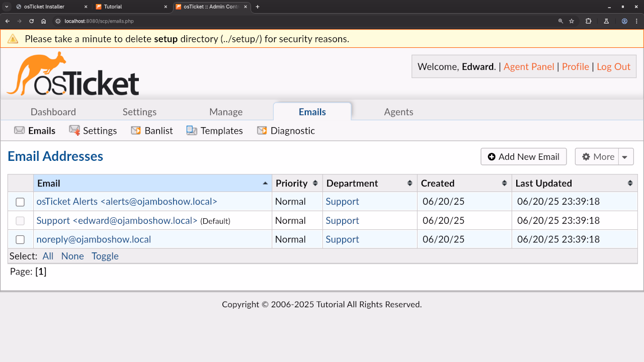Click the setup directory warning icon
644x362 pixels.
(13, 39)
